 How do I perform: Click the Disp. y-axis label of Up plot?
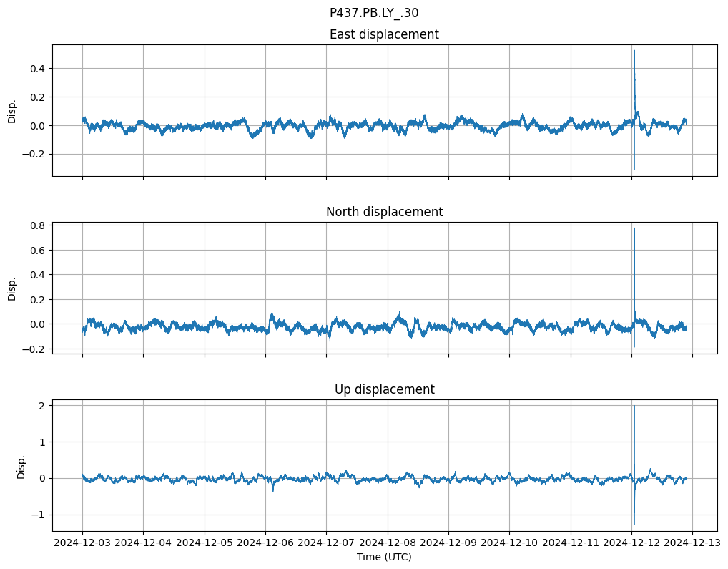21,465
